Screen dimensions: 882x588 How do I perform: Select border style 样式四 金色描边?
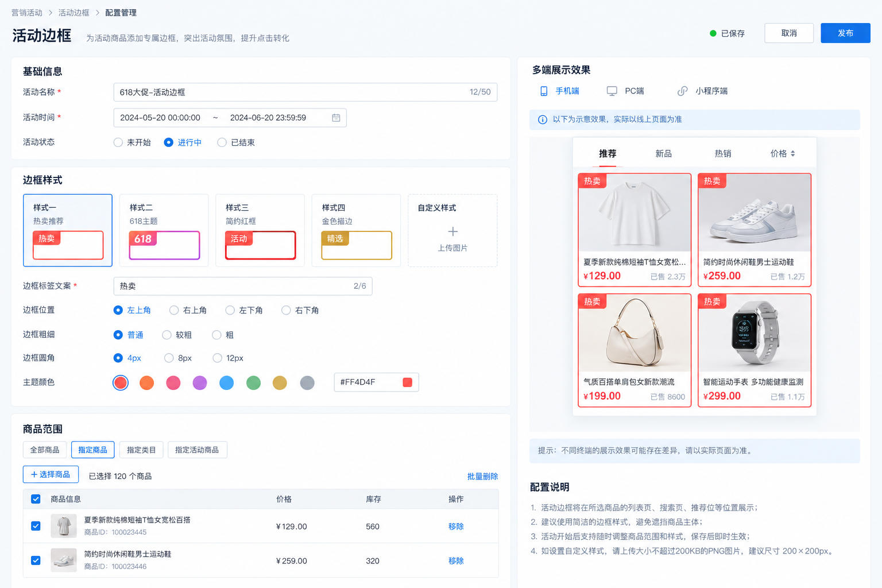(356, 230)
